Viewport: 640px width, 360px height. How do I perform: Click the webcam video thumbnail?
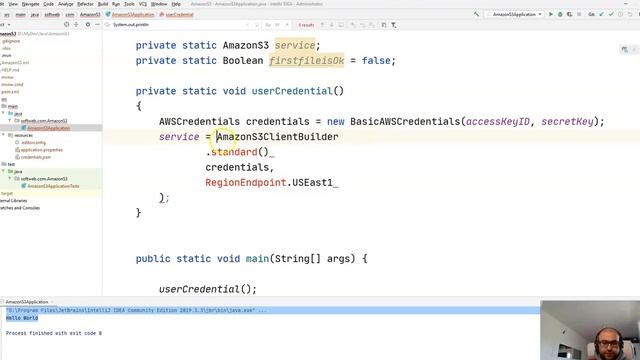coord(590,330)
